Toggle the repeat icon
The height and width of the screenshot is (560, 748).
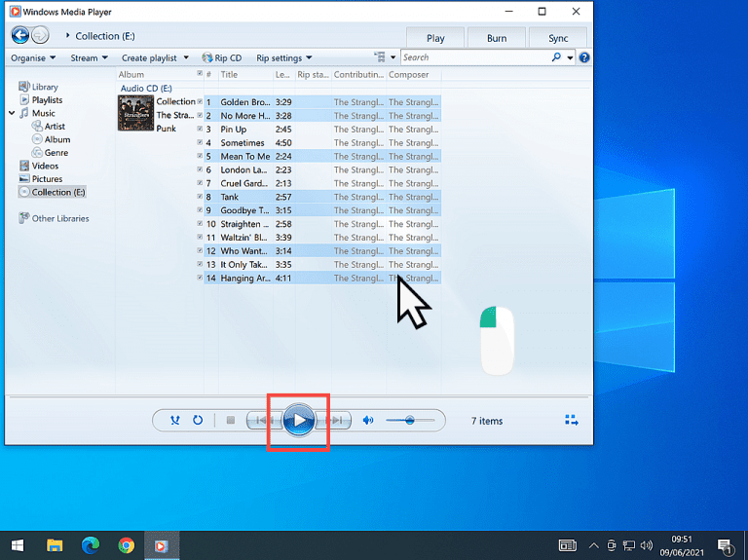[x=198, y=420]
